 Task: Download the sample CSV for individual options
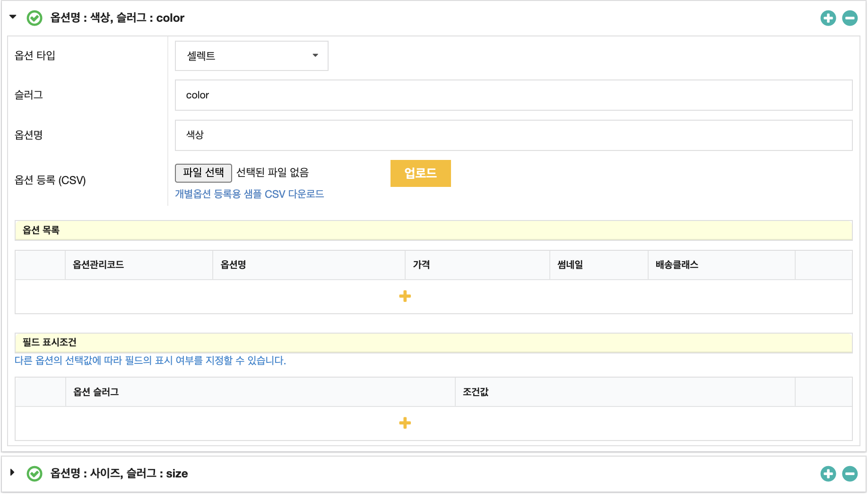249,194
